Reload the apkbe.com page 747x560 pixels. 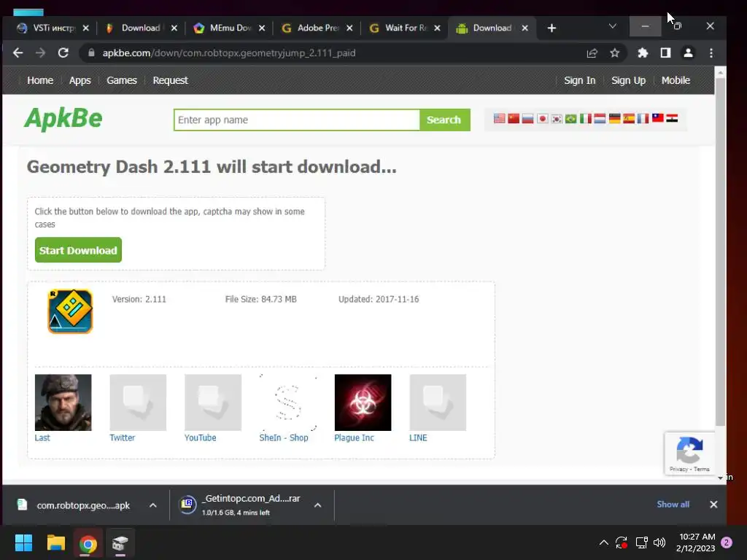(63, 52)
